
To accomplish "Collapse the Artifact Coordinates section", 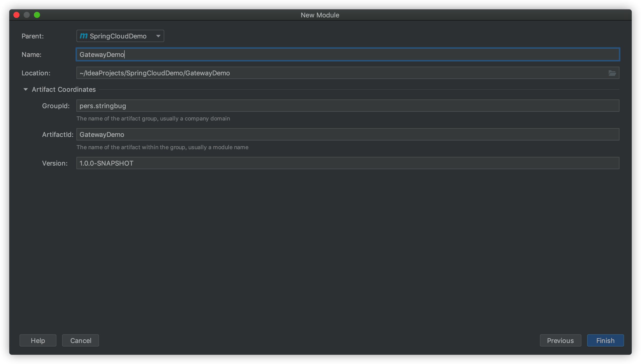I will tap(25, 89).
